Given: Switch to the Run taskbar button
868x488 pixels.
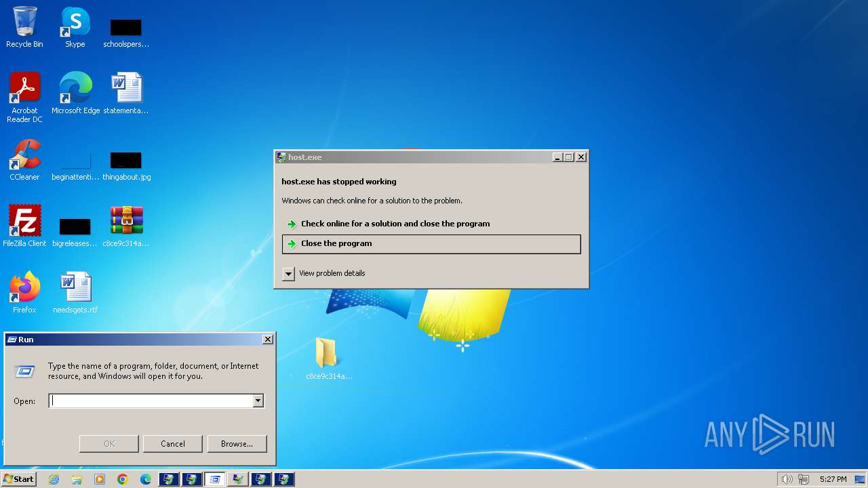Looking at the screenshot, I should (x=215, y=479).
